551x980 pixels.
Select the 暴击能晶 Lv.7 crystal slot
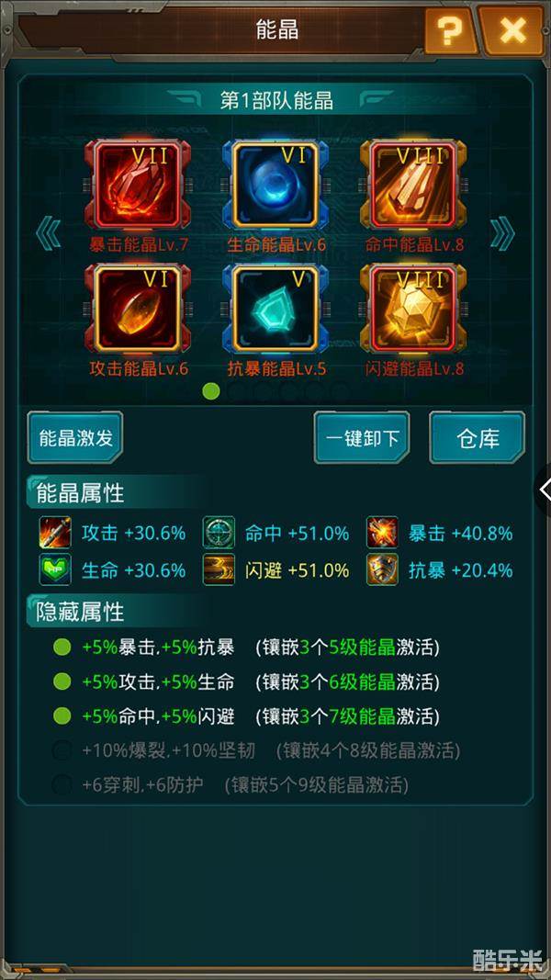click(138, 186)
